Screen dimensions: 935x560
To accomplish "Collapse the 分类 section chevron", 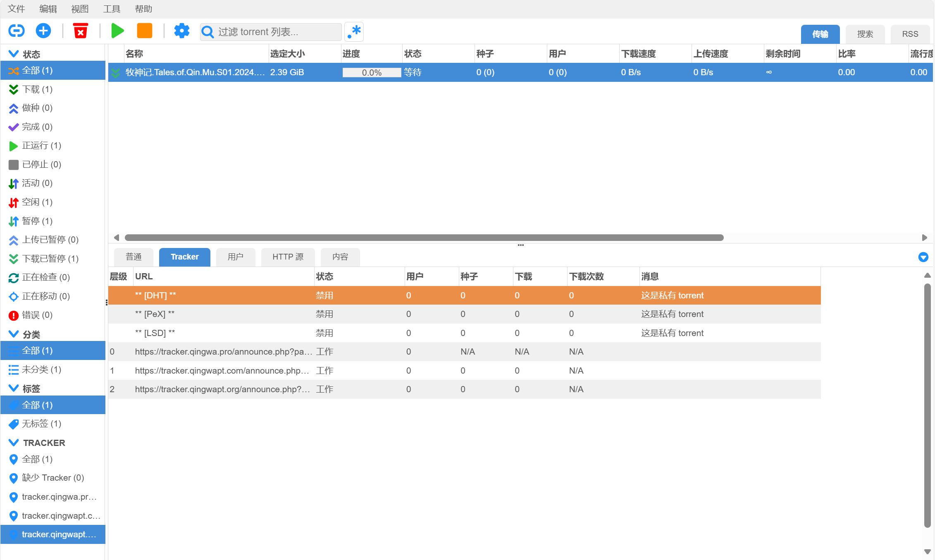I will point(14,334).
